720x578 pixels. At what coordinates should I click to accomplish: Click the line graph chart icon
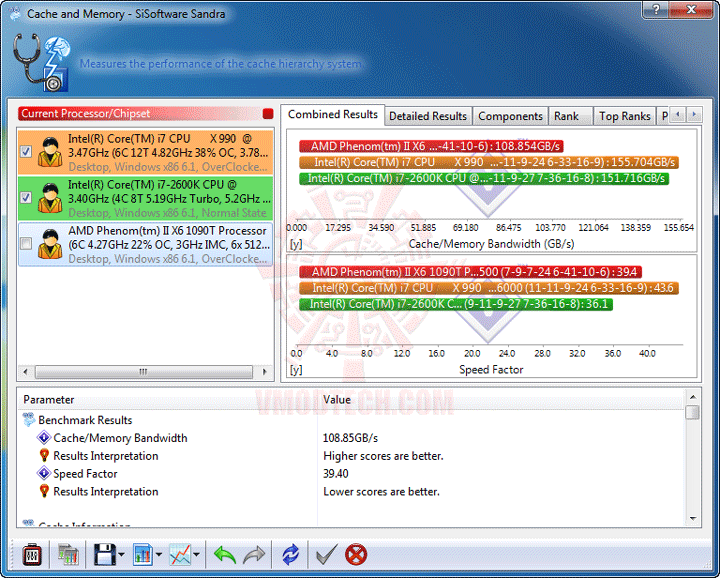[x=180, y=555]
